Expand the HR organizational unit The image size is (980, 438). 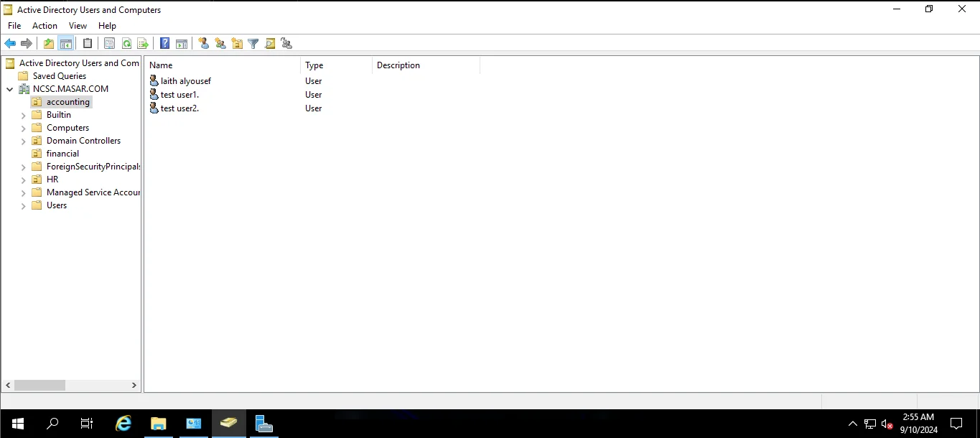click(24, 180)
